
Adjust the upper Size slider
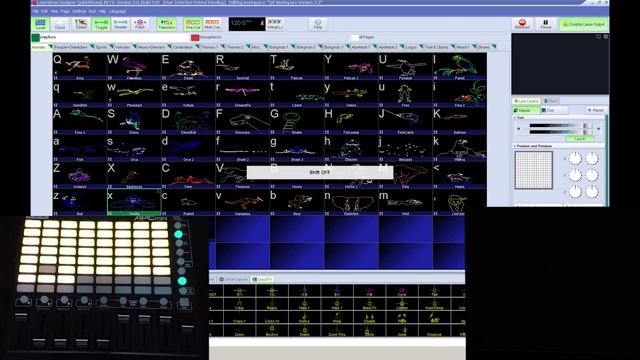point(560,126)
